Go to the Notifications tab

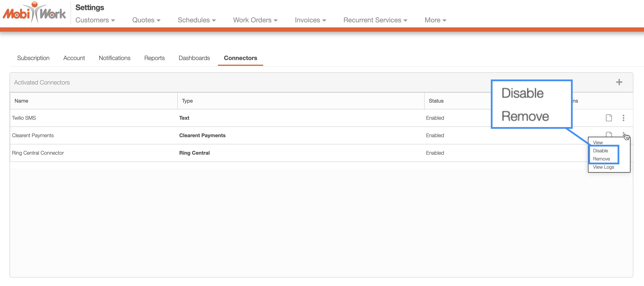click(x=115, y=58)
